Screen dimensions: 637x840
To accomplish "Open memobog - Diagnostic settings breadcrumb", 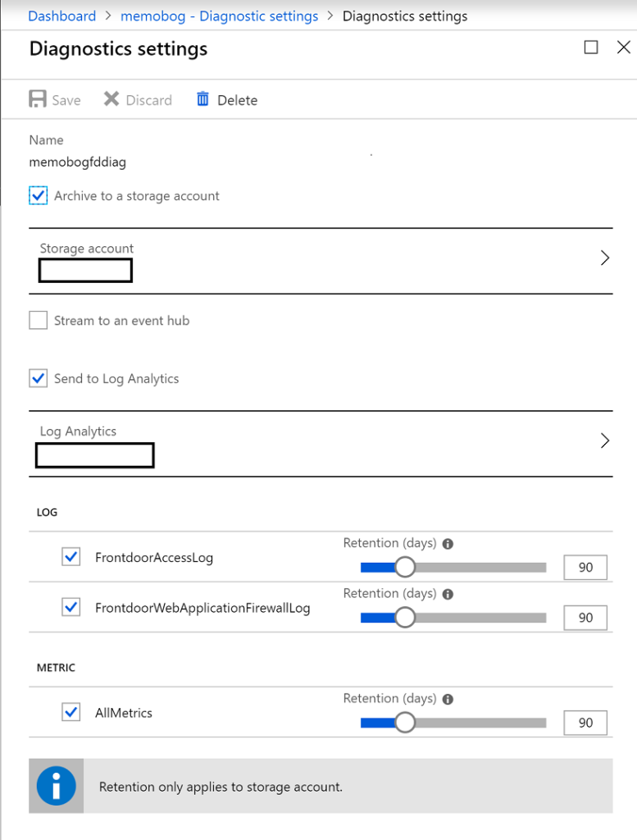I will [x=220, y=16].
